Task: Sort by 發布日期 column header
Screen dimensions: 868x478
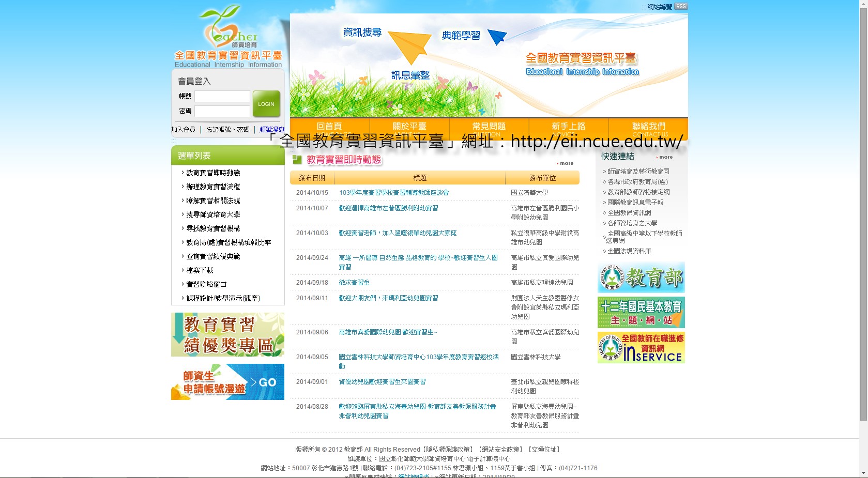Action: pos(312,178)
